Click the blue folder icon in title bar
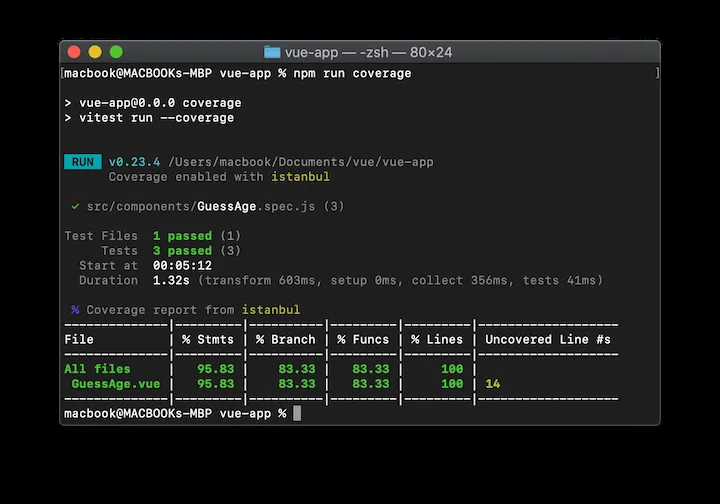720x504 pixels. tap(272, 52)
